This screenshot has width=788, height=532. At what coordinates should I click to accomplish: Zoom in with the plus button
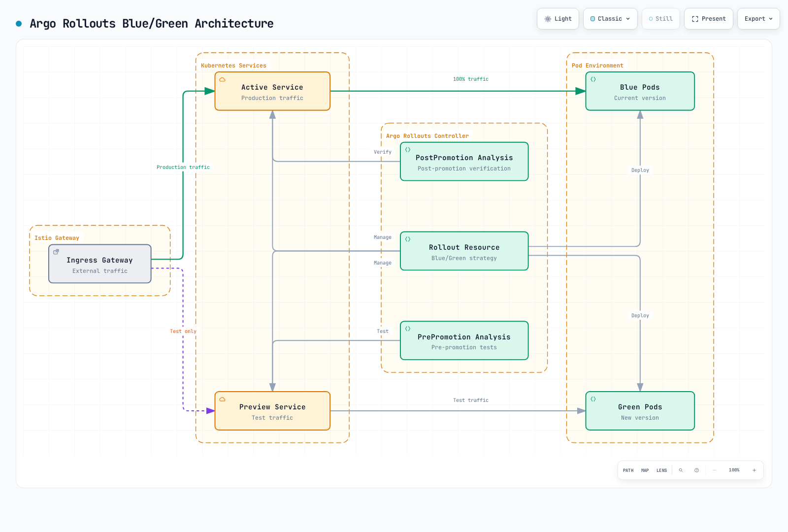pos(755,470)
